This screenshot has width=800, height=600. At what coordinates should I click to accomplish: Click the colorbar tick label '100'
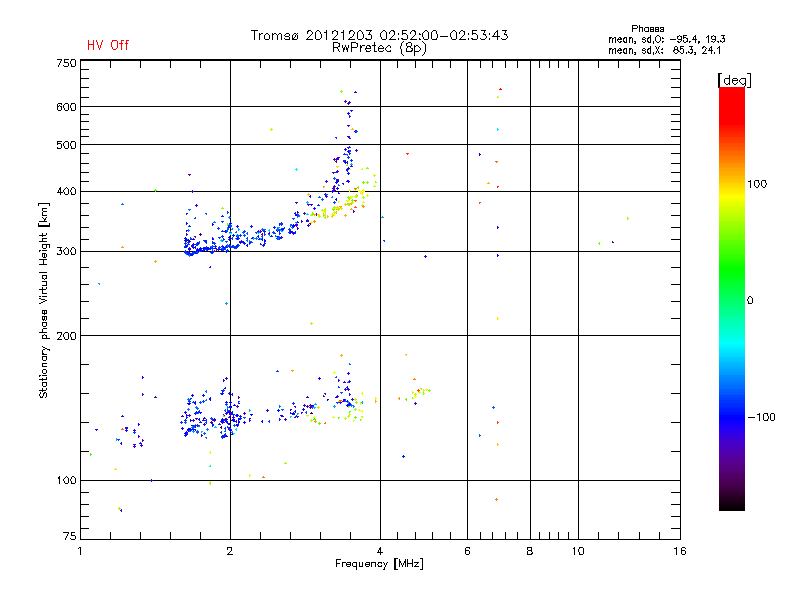point(757,184)
